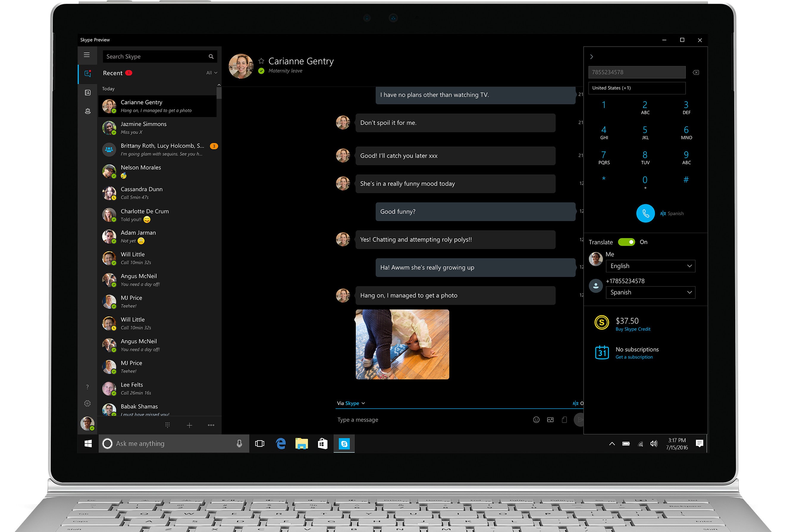Toggle the star favorite for Carianne Gentry
Image resolution: width=787 pixels, height=532 pixels.
click(260, 60)
